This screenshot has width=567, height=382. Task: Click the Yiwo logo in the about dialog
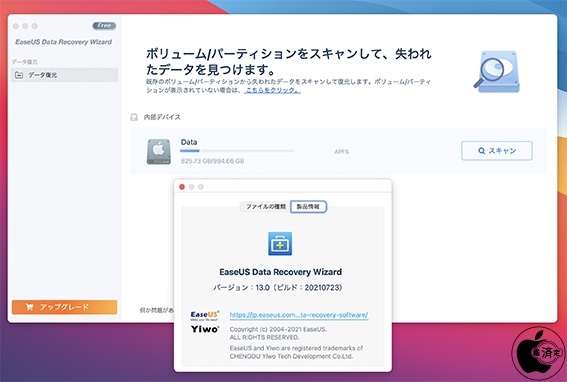point(205,329)
